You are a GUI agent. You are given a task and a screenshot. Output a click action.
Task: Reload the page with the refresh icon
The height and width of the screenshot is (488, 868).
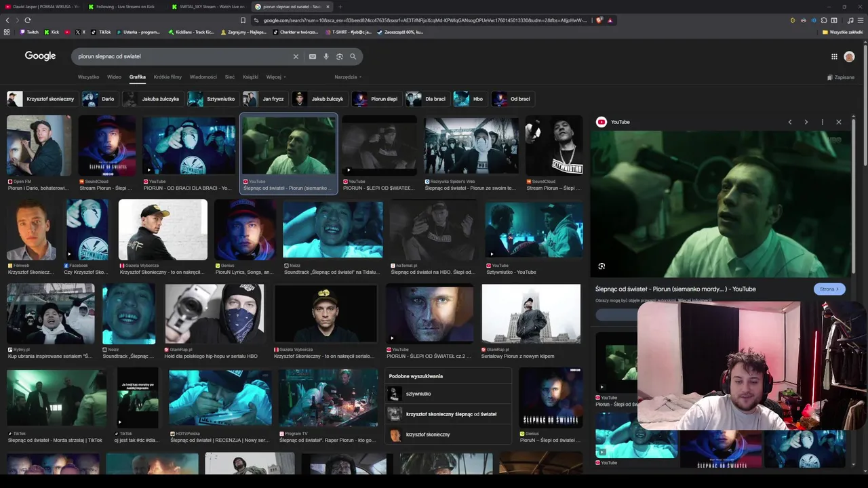(x=27, y=20)
